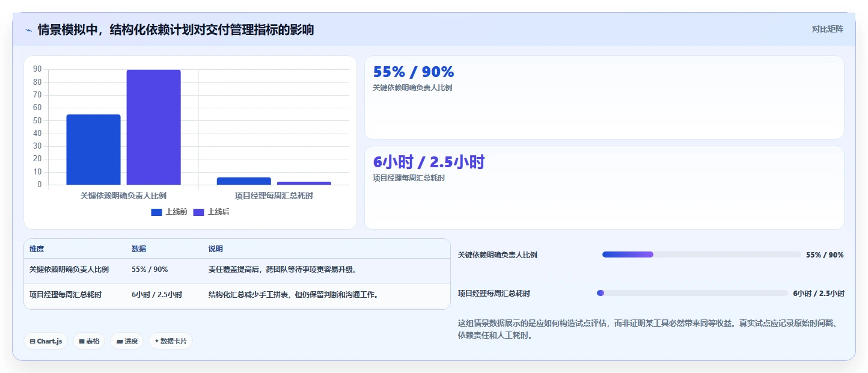Screen dimensions: 868x373
Task: Click the sparkle icon in 数据卡片 chip
Action: pos(156,341)
